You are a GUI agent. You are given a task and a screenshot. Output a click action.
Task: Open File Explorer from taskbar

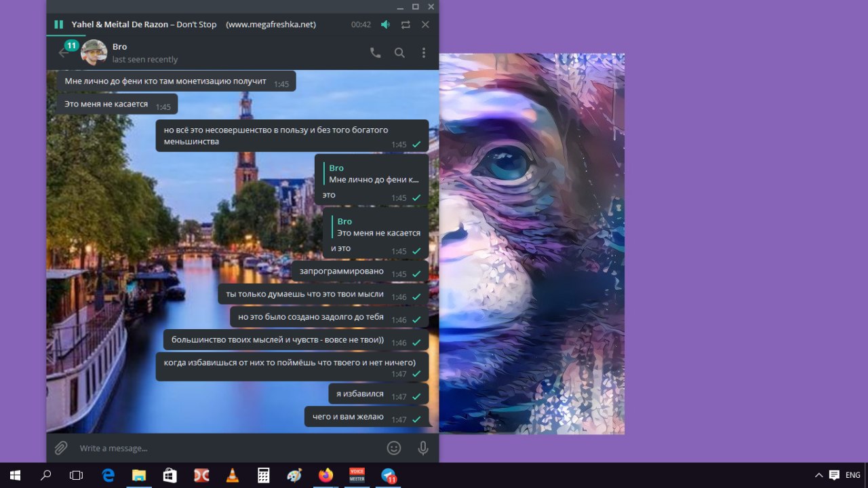139,475
